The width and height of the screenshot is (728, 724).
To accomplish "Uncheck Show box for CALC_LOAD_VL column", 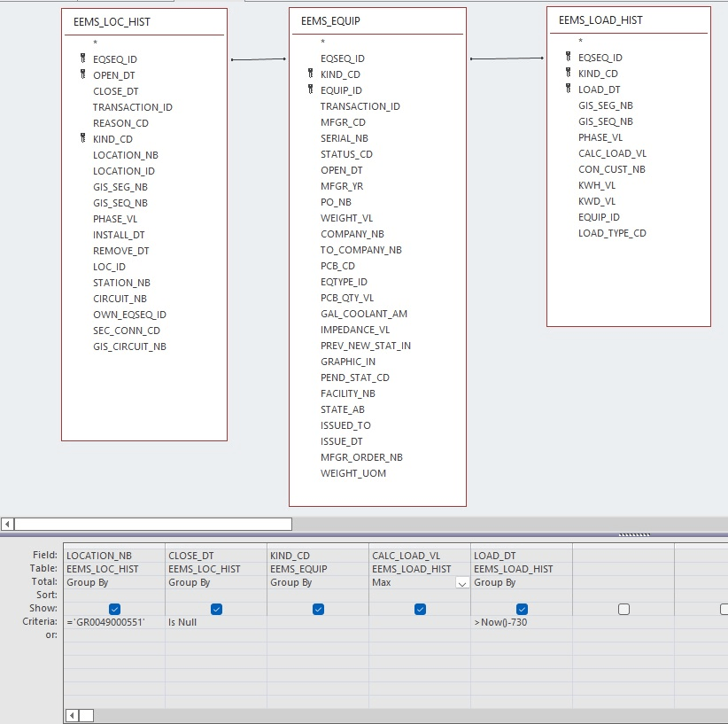I will pos(420,609).
